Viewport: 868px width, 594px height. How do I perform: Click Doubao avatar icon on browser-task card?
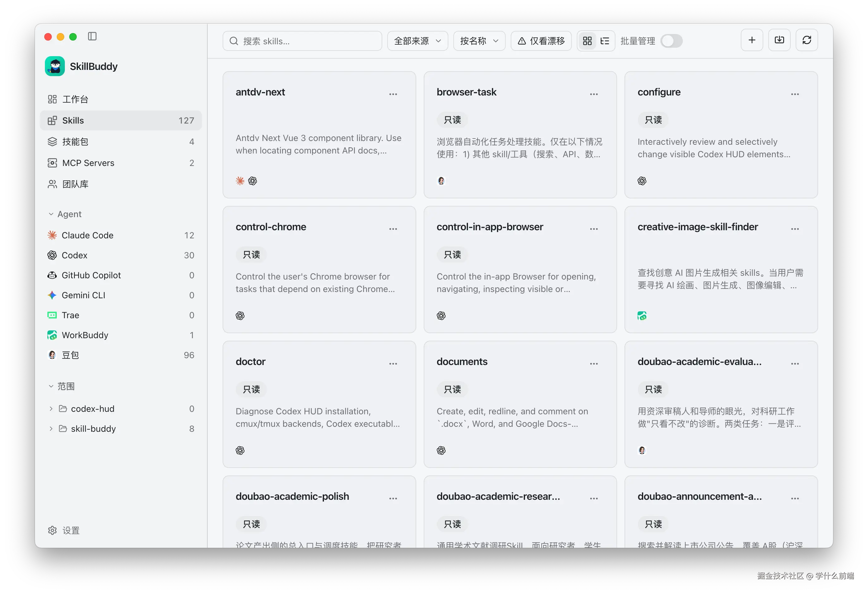click(x=441, y=181)
